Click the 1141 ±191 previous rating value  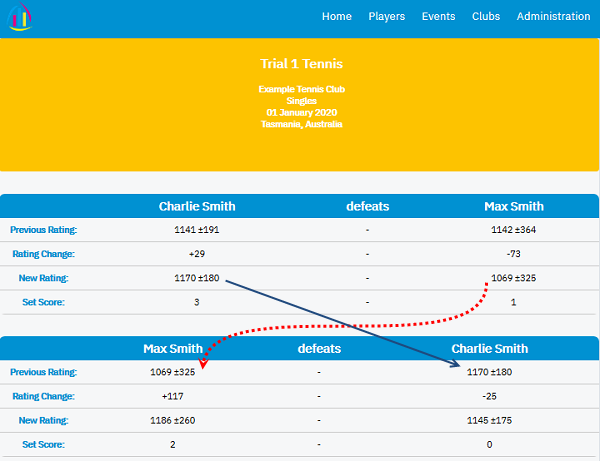tap(197, 230)
